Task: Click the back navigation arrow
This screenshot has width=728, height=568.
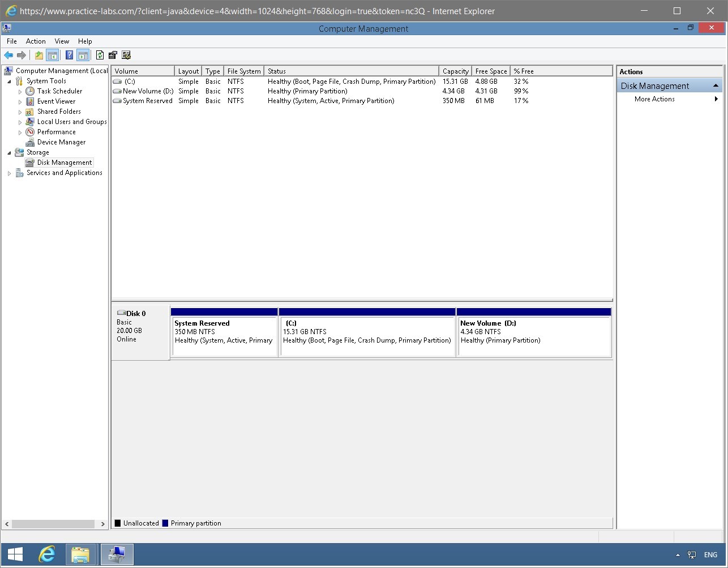Action: pyautogui.click(x=8, y=55)
